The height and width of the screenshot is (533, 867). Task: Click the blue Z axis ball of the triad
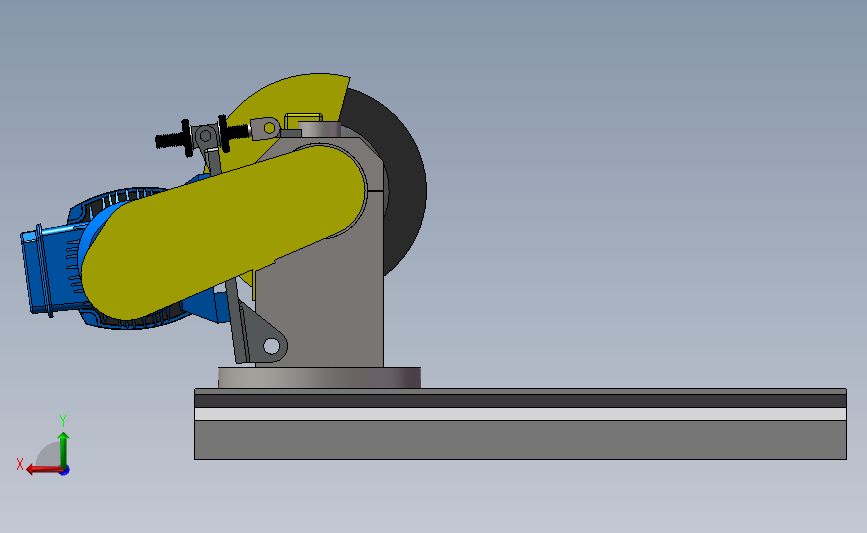(65, 471)
